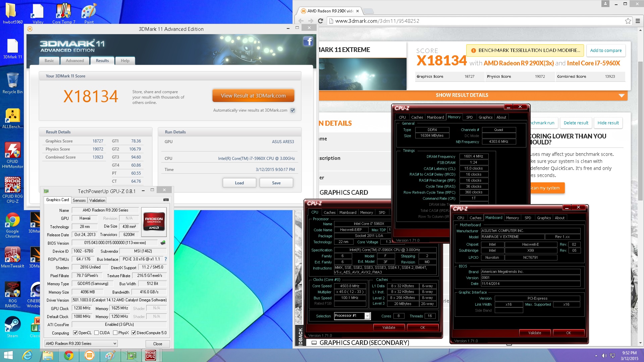This screenshot has height=362, width=644.
Task: Show hidden system tray icons
Action: [596, 356]
